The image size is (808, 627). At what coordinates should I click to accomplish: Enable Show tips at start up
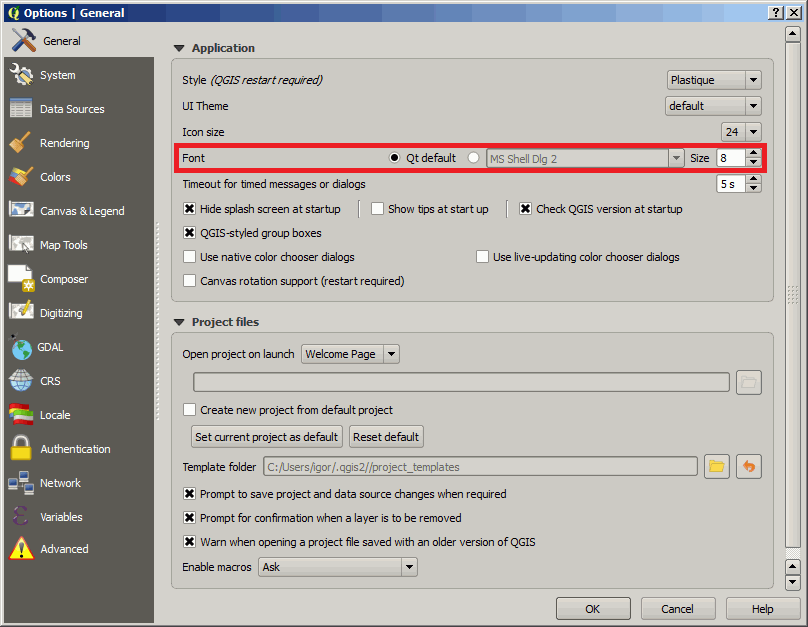point(377,209)
